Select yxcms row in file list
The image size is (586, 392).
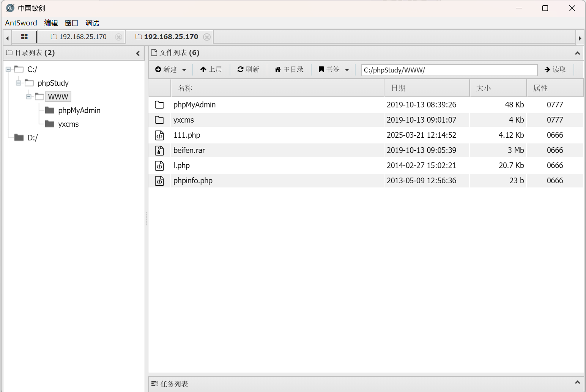366,120
